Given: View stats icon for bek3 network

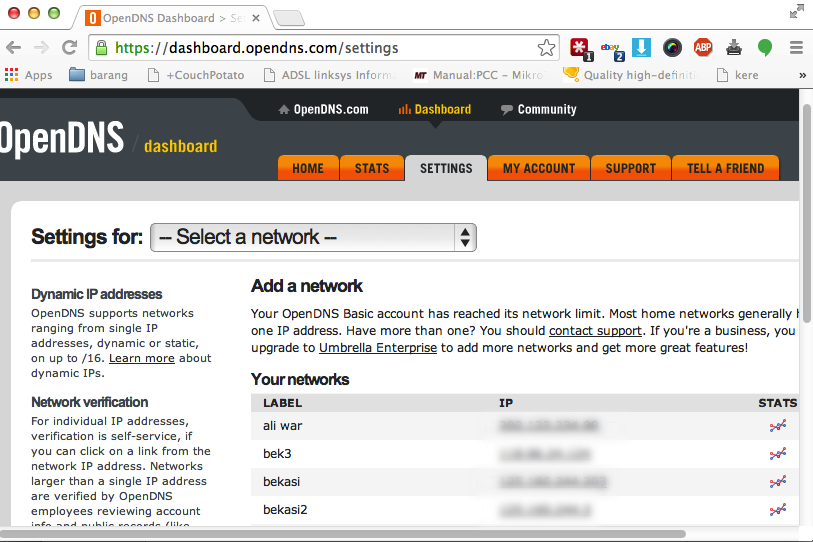Looking at the screenshot, I should (x=777, y=454).
